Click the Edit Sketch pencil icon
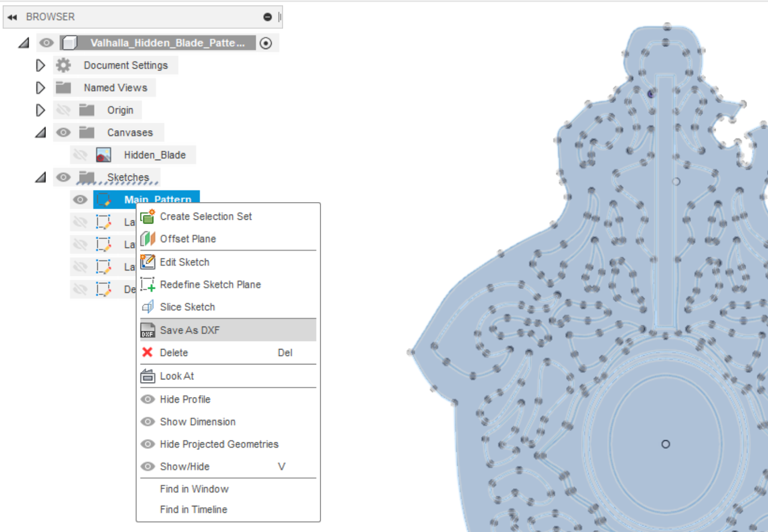This screenshot has height=532, width=768. point(148,262)
